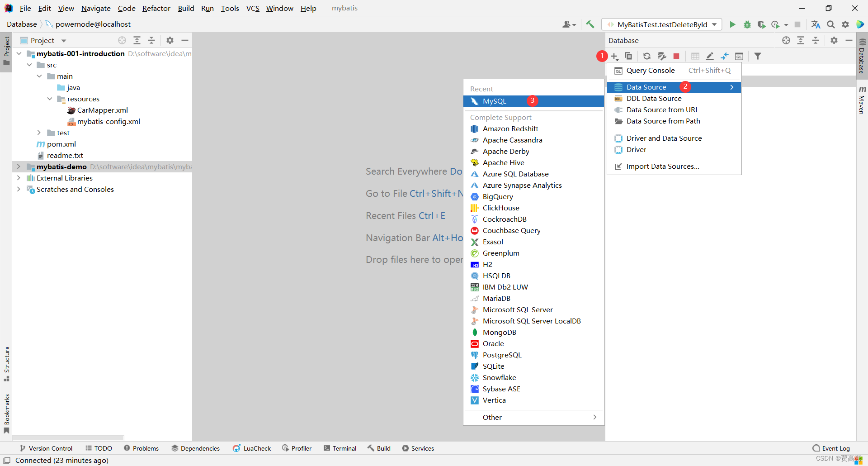Run with Coverage

tap(762, 24)
